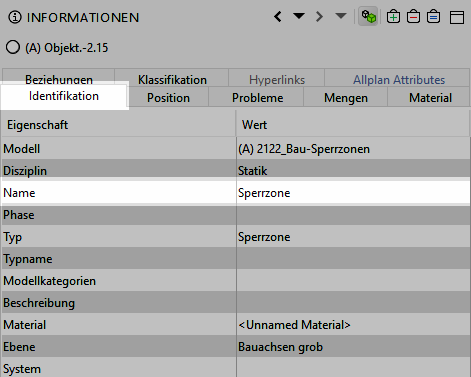The image size is (471, 377).
Task: Toggle the green cubes selection-follow icon
Action: [x=368, y=16]
